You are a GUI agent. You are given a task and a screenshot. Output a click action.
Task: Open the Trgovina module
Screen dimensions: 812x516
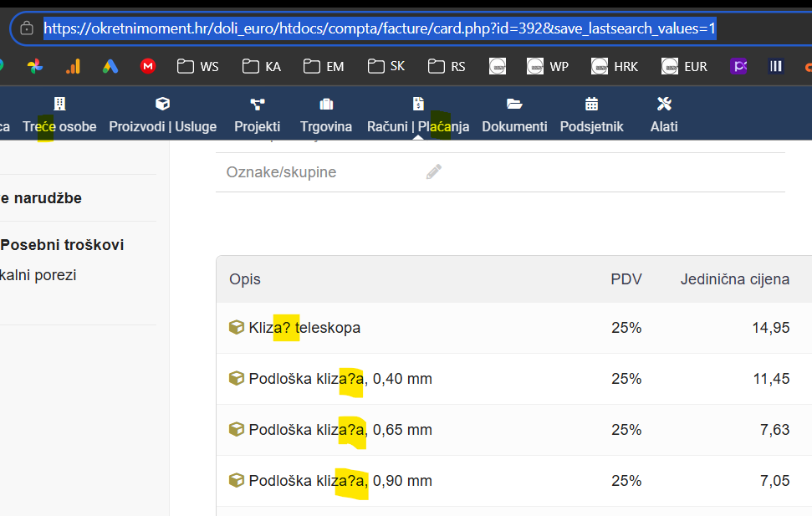(x=326, y=115)
